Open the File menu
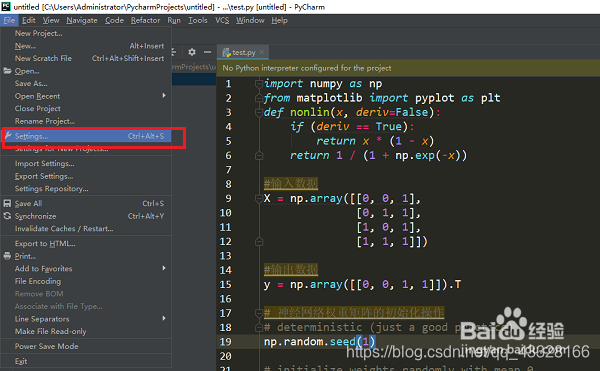 coord(9,20)
